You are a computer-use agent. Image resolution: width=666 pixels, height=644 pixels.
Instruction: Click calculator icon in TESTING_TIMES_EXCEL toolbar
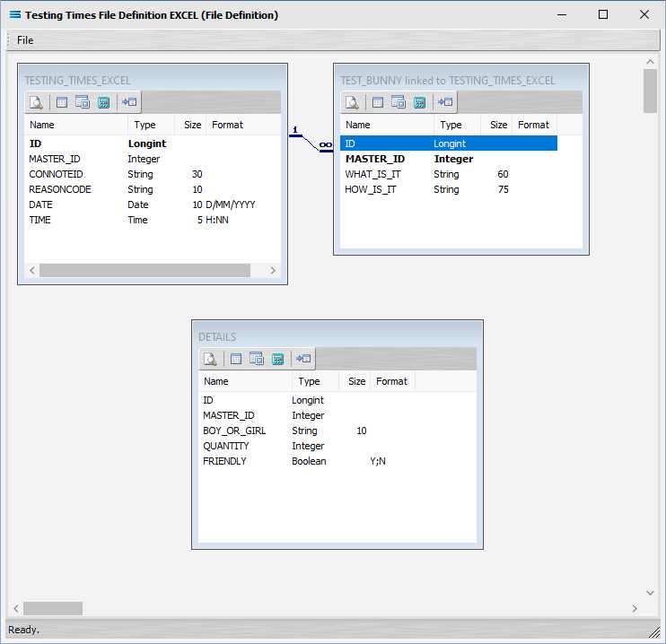[103, 102]
